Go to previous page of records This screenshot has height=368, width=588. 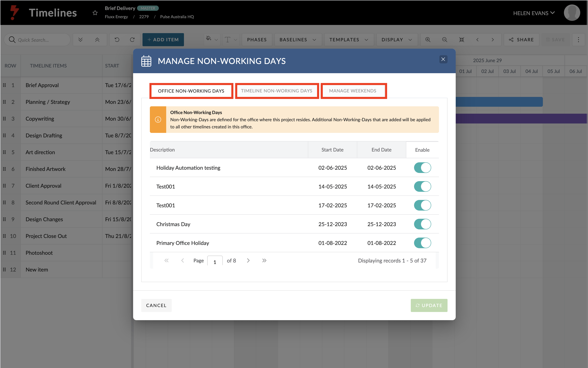183,260
